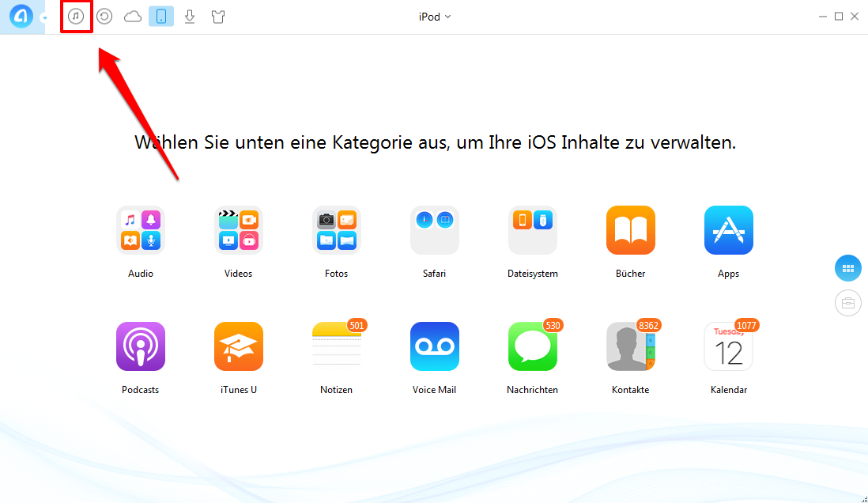Image resolution: width=868 pixels, height=503 pixels.
Task: Click the Nachrichten label text
Action: click(x=533, y=390)
